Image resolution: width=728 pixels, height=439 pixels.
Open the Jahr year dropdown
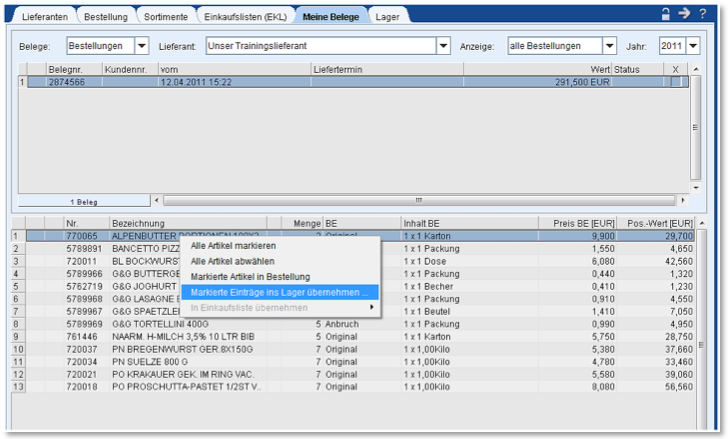692,46
